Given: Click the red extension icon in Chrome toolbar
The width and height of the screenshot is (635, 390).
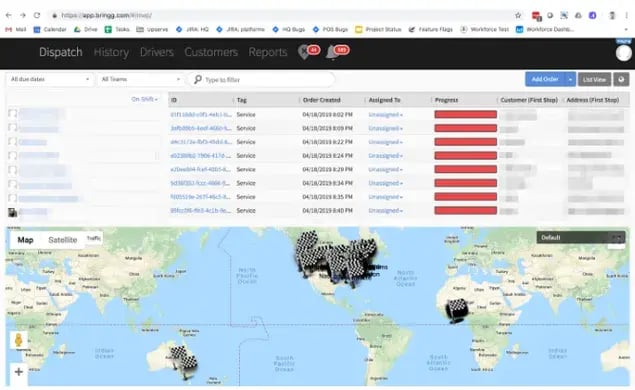Looking at the screenshot, I should click(536, 16).
